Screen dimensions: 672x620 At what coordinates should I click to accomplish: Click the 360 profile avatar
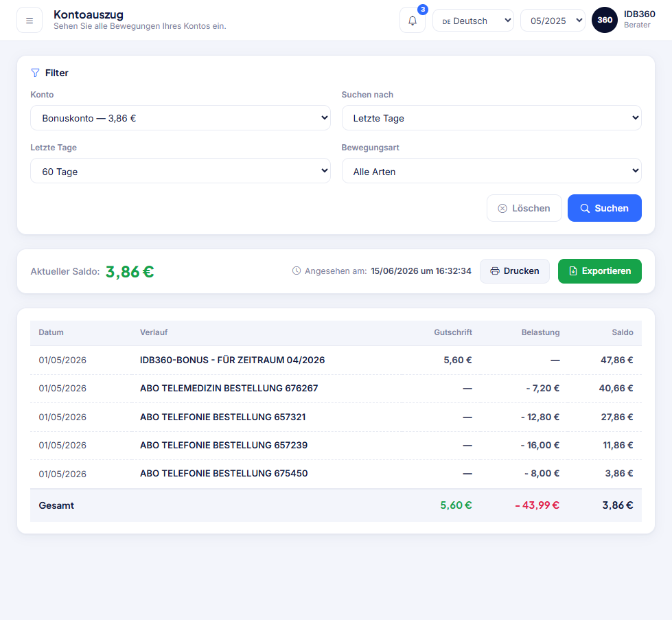[604, 20]
